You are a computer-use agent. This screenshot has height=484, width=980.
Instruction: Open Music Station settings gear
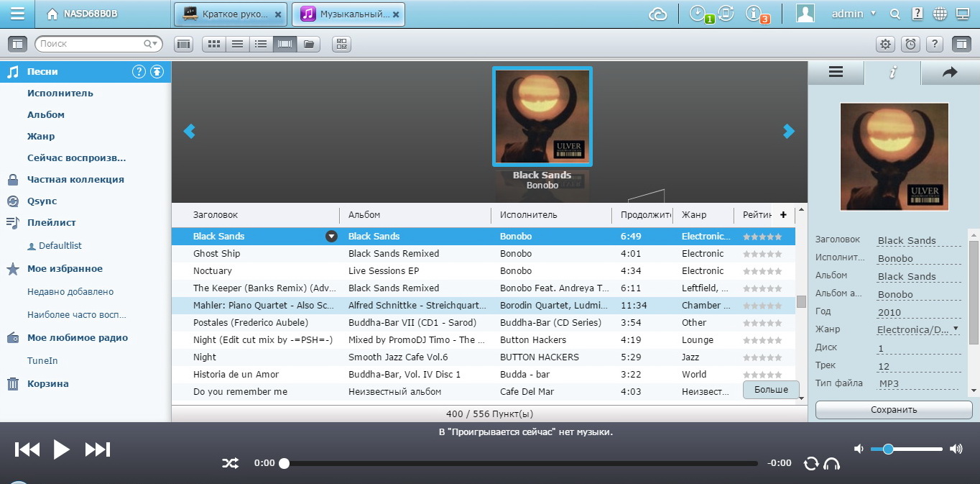click(x=885, y=44)
